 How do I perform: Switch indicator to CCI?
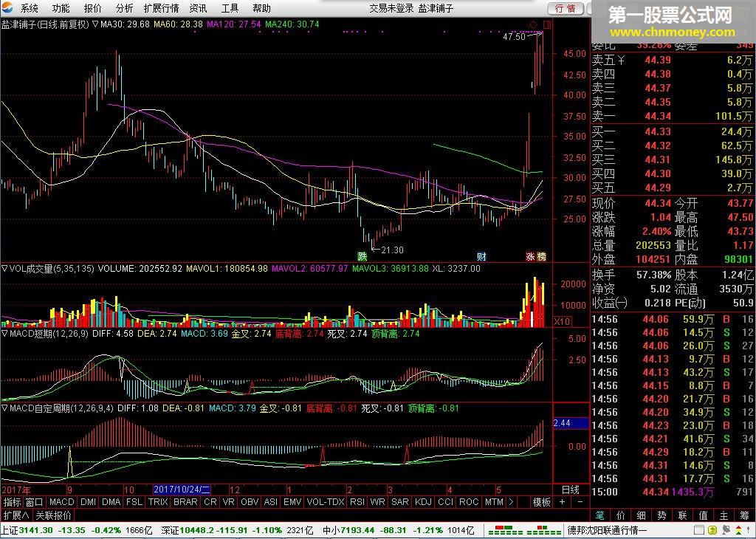pos(445,502)
